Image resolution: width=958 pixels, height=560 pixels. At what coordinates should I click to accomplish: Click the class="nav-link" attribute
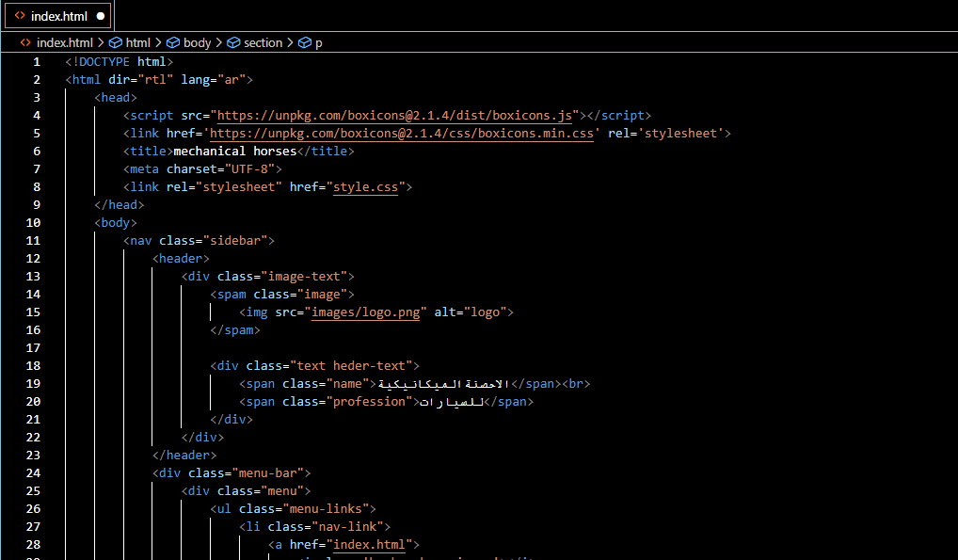pyautogui.click(x=326, y=527)
